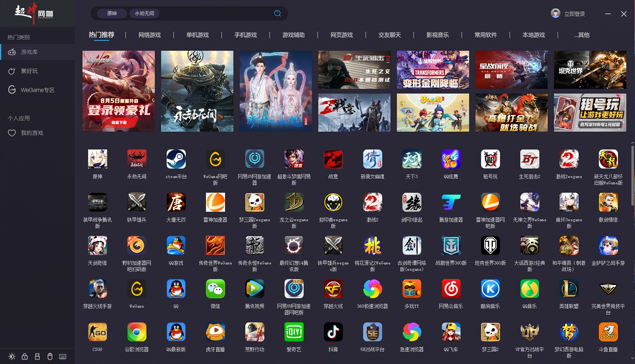Open 酷狗音乐 icon
Viewport: 635px width, 364px height.
tap(491, 289)
